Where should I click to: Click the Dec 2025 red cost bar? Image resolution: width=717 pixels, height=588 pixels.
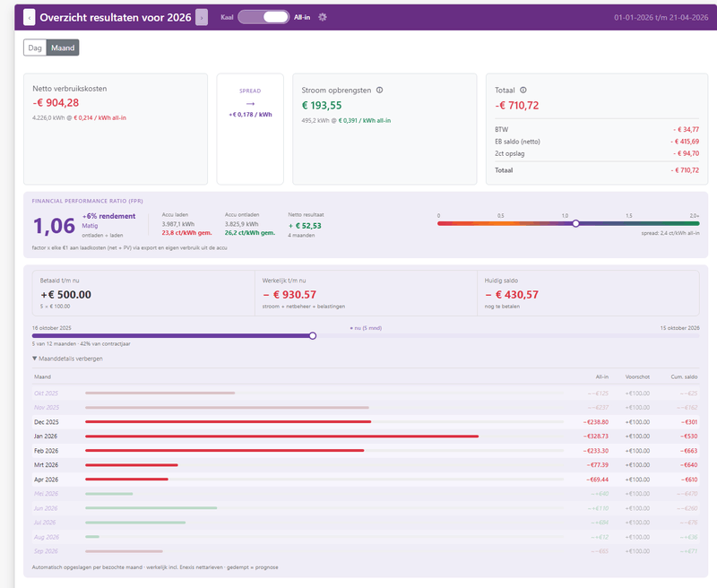coord(229,421)
